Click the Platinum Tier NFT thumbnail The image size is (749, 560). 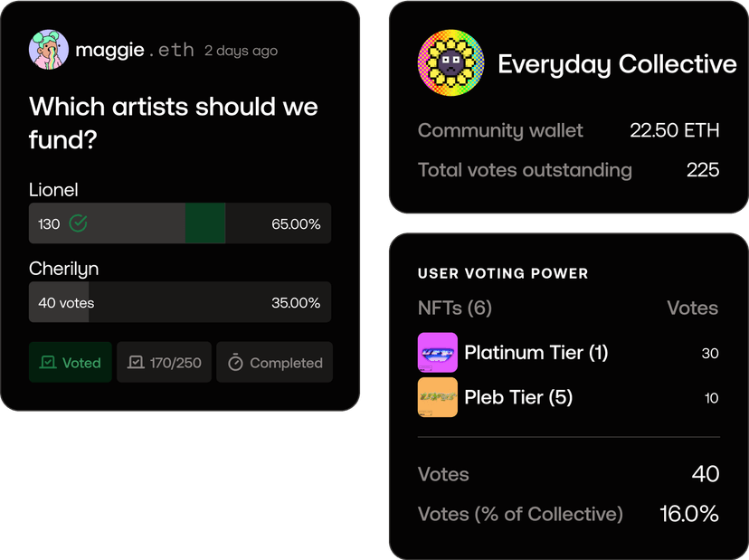(438, 353)
